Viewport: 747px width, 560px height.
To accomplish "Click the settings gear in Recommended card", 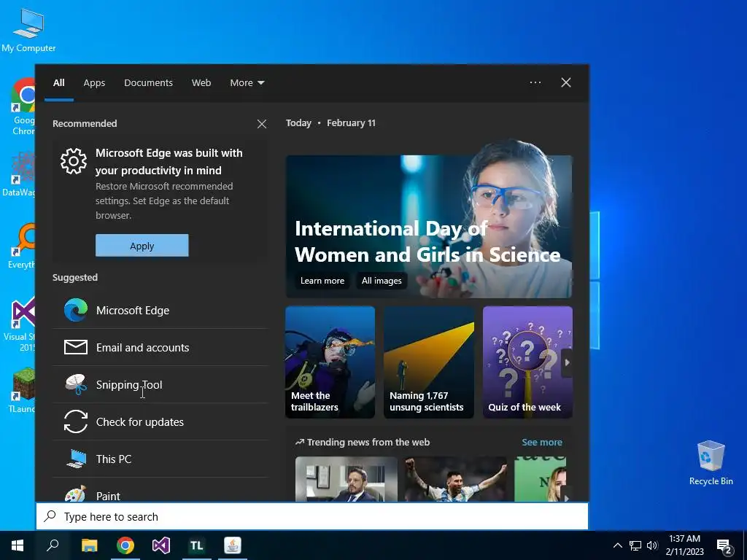I will [x=74, y=161].
